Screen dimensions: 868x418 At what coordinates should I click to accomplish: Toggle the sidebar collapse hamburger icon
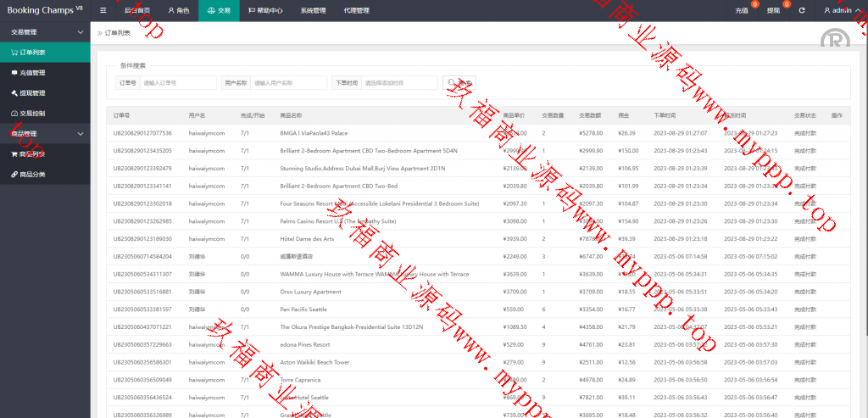(103, 10)
